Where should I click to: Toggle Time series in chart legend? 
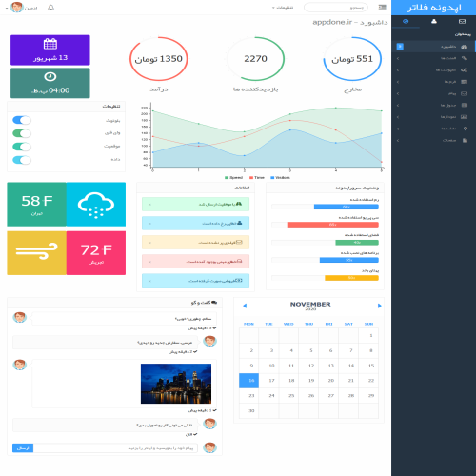[257, 178]
